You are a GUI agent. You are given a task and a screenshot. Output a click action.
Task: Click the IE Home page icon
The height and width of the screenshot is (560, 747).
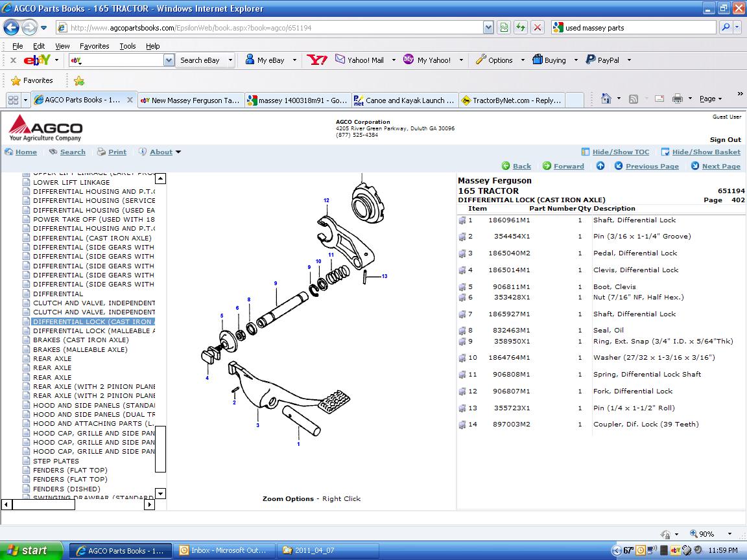pyautogui.click(x=606, y=99)
